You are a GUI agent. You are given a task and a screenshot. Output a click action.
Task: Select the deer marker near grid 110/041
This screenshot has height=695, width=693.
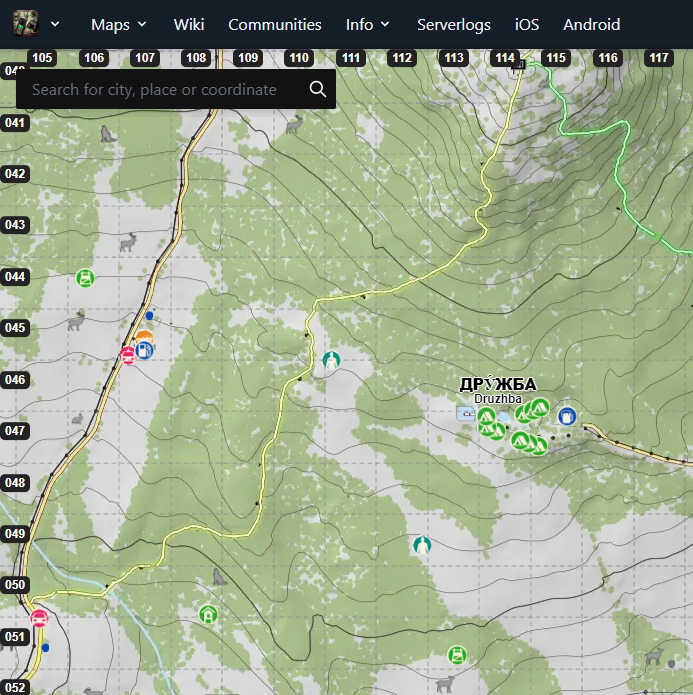294,125
